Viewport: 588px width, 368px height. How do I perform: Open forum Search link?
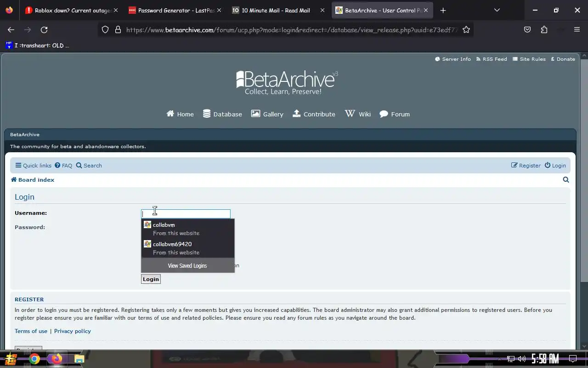[x=89, y=166]
